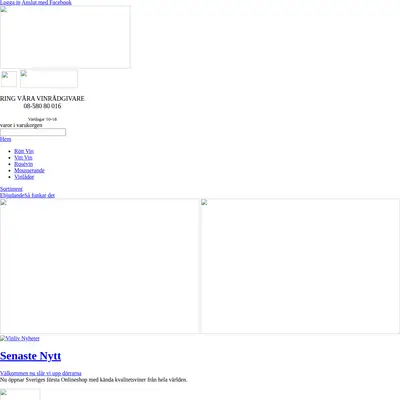Click the large broken logo image at the top

(x=65, y=37)
